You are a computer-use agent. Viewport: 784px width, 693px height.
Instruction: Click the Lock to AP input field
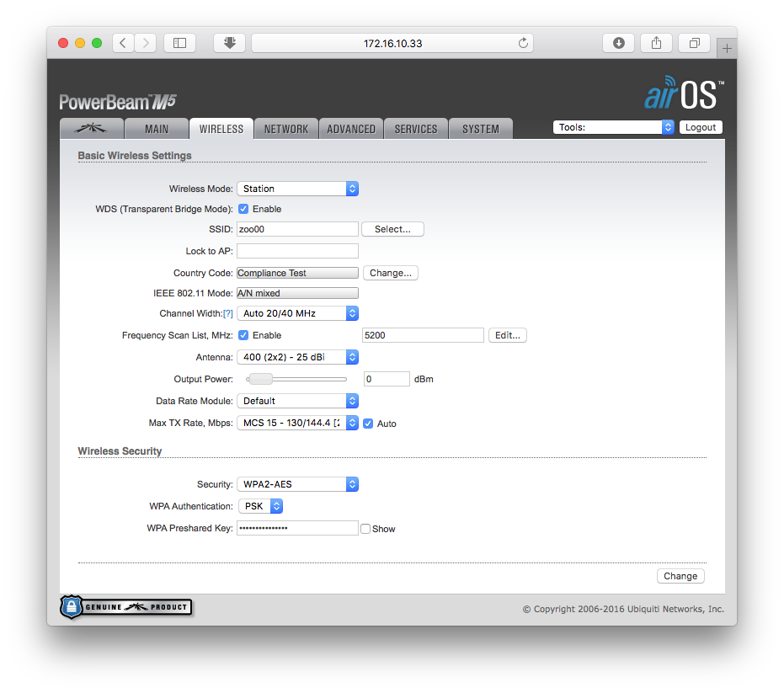tap(297, 251)
